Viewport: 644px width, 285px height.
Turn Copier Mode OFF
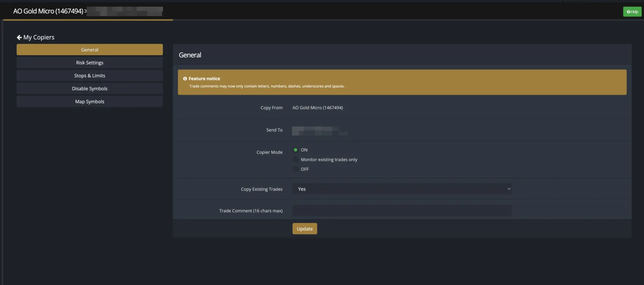pos(295,169)
